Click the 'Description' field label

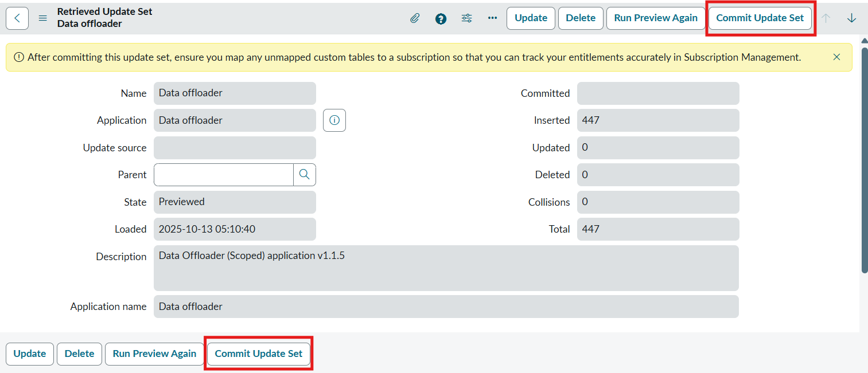click(x=121, y=257)
